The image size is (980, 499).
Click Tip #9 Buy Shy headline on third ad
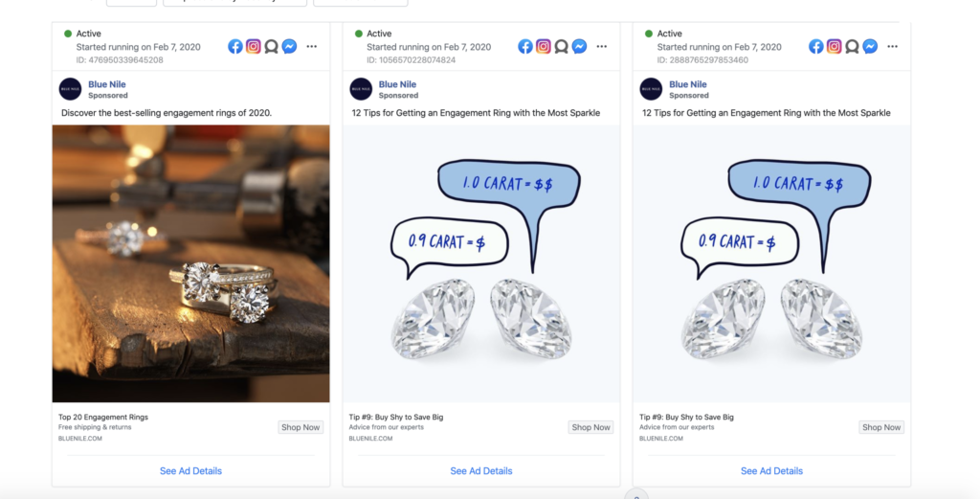(686, 417)
